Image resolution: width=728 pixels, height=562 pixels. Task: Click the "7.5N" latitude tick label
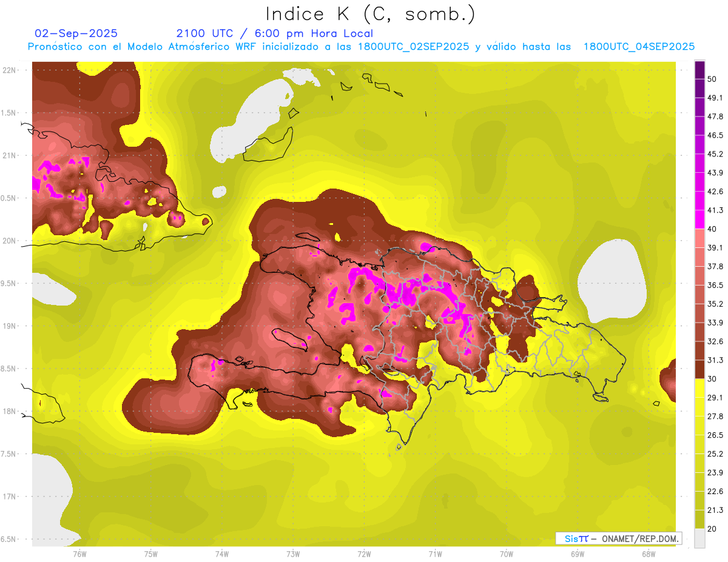pos(8,454)
